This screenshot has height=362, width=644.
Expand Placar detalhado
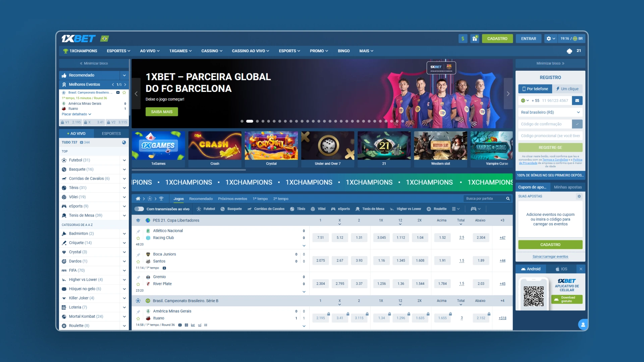coord(76,114)
